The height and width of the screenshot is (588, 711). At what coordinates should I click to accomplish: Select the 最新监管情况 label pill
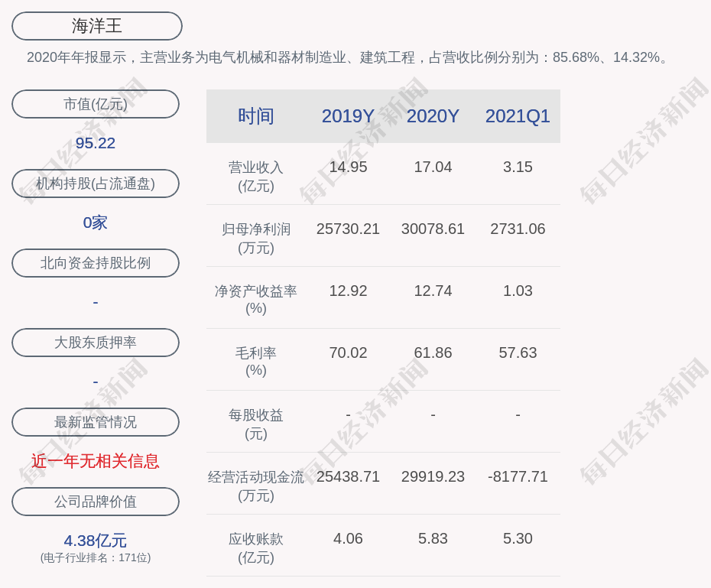[96, 422]
